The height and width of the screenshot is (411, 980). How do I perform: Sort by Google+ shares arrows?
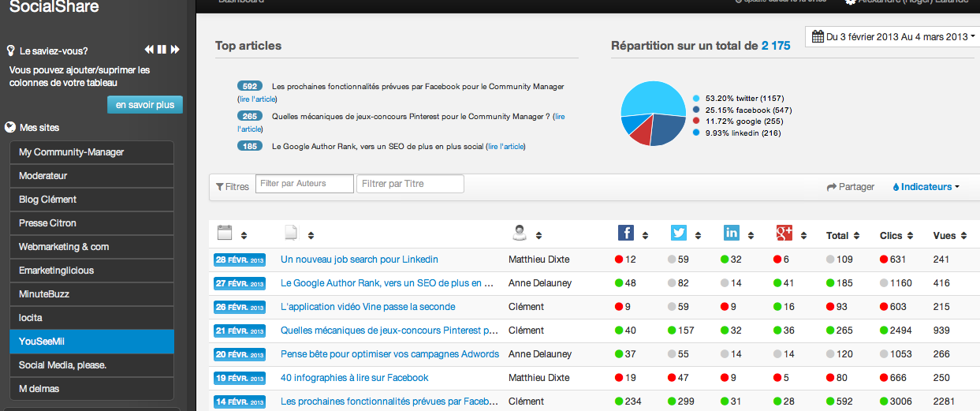tap(804, 235)
